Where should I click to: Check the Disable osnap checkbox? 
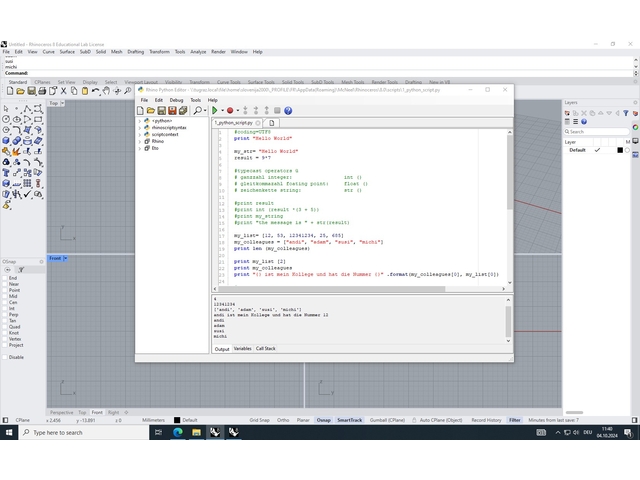click(x=5, y=357)
